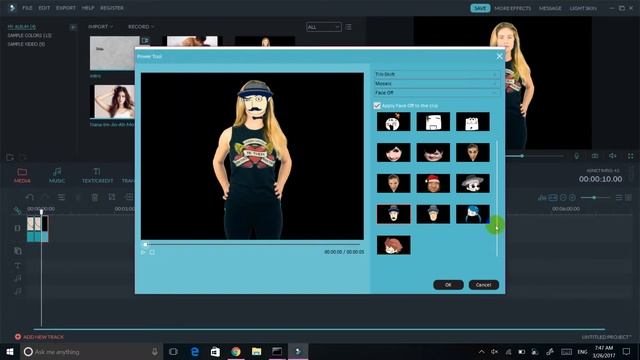Open the IMPORT dropdown
The width and height of the screenshot is (640, 360).
[x=100, y=27]
